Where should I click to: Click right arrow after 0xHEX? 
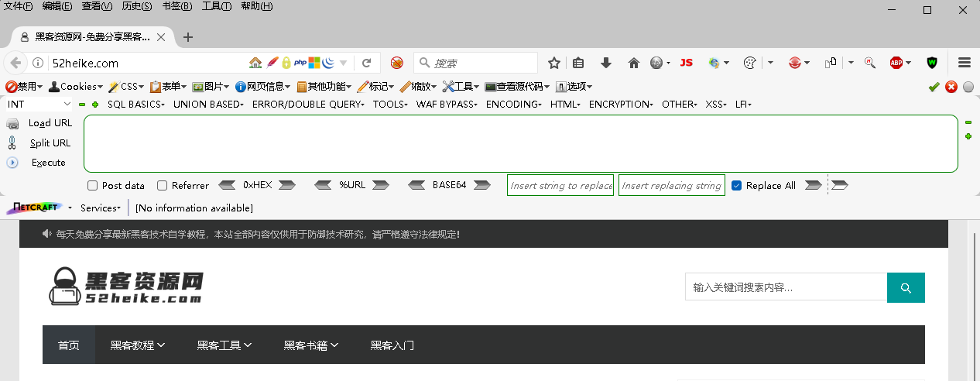pyautogui.click(x=287, y=185)
